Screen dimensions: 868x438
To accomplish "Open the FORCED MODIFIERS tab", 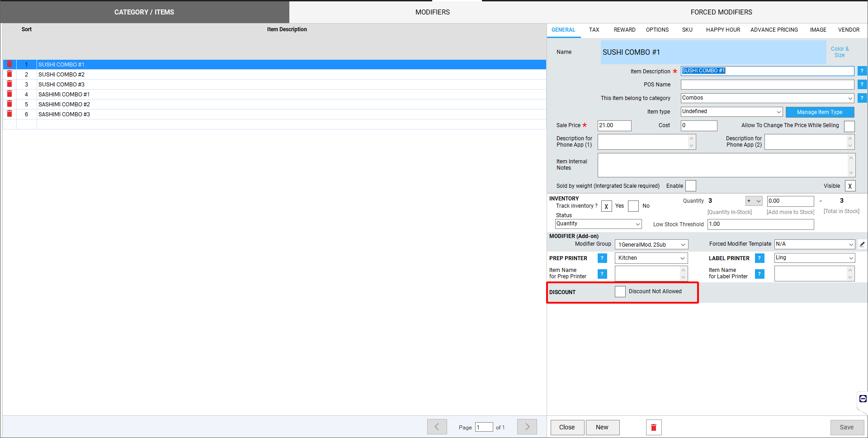I will [x=721, y=12].
